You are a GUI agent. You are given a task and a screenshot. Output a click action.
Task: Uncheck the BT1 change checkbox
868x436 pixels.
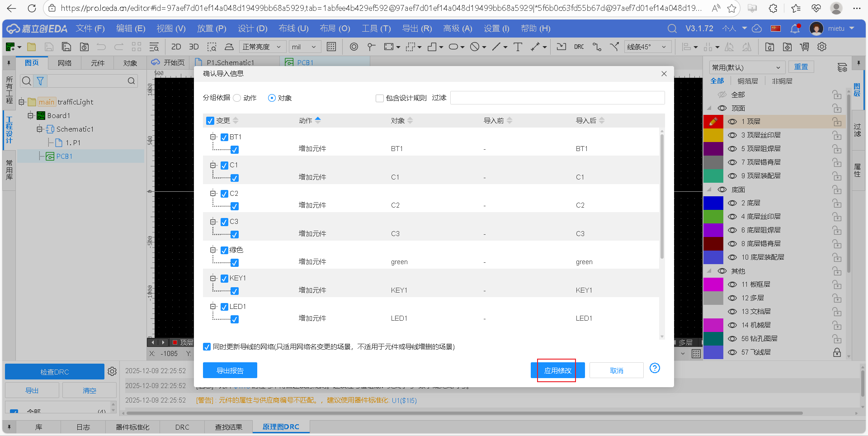(224, 137)
